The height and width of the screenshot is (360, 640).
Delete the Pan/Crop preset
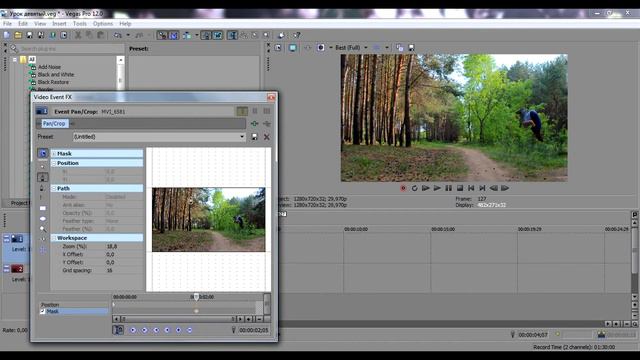point(267,137)
